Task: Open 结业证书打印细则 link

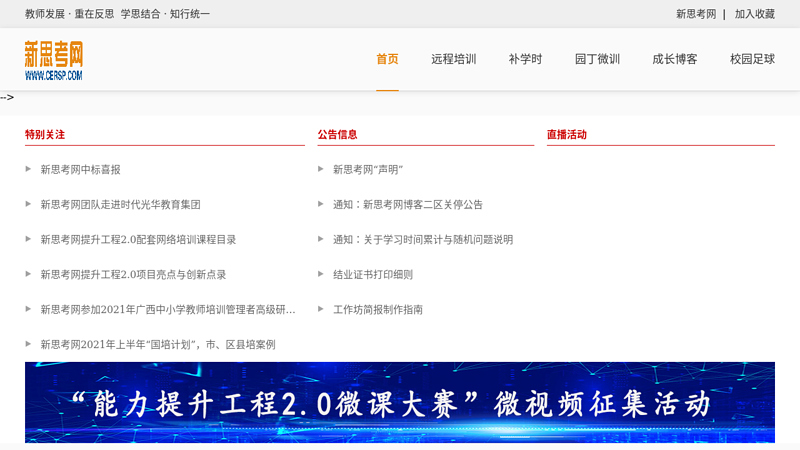Action: (373, 274)
